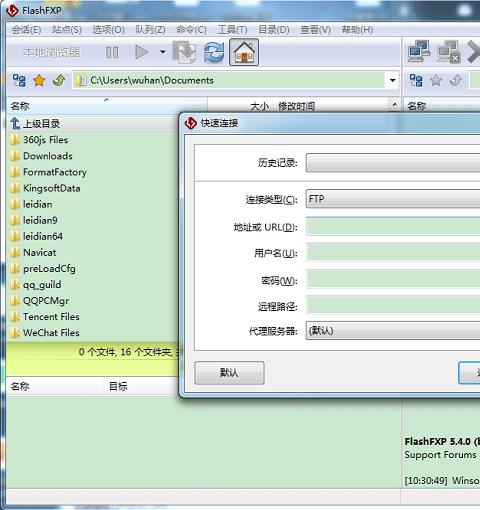This screenshot has height=510, width=480.
Task: Open the 命令(C) menu
Action: point(191,30)
